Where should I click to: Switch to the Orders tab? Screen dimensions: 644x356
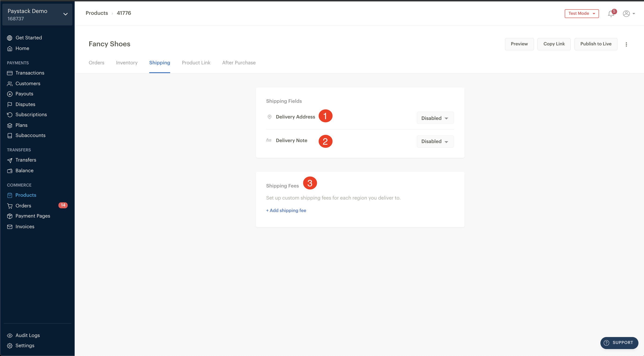tap(96, 63)
